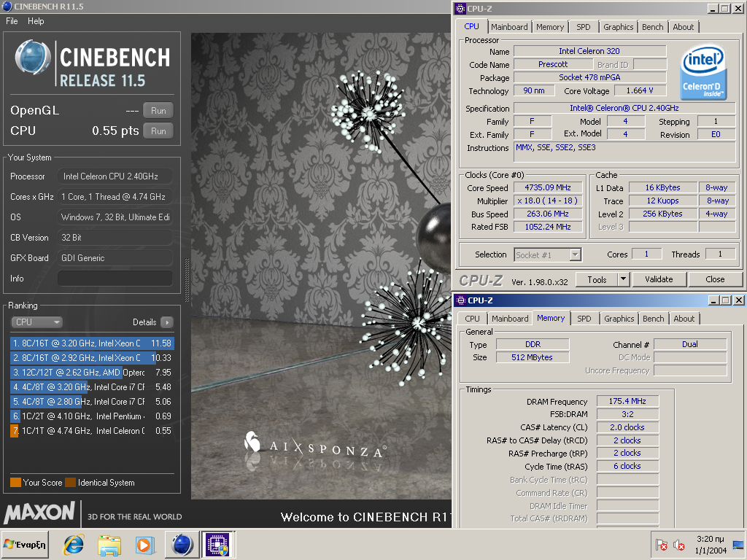Expand the Tools dropdown arrow in CPU-Z
This screenshot has width=747, height=560.
(x=623, y=279)
